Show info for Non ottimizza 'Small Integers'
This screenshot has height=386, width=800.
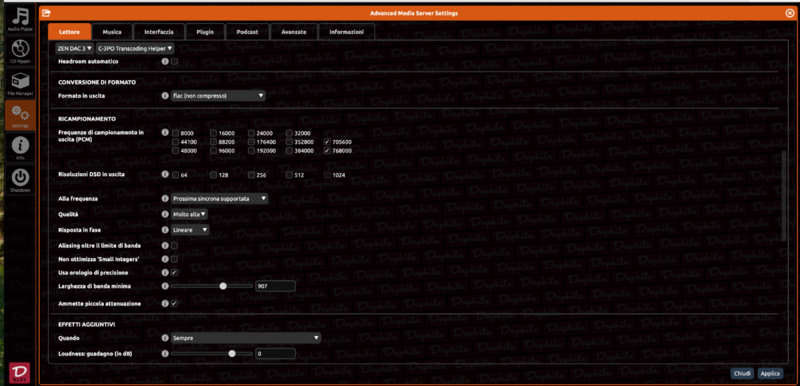pyautogui.click(x=165, y=259)
